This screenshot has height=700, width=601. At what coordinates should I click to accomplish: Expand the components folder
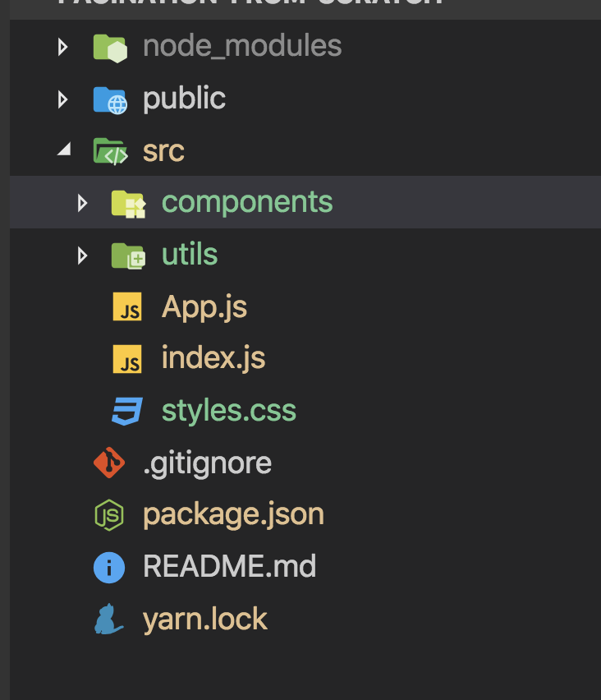tap(82, 202)
